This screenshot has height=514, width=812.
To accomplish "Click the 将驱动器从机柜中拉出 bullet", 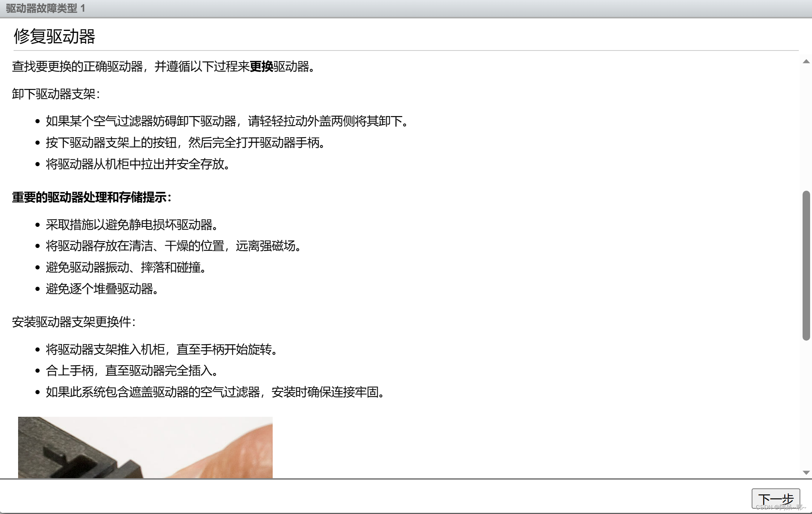I will tap(137, 164).
